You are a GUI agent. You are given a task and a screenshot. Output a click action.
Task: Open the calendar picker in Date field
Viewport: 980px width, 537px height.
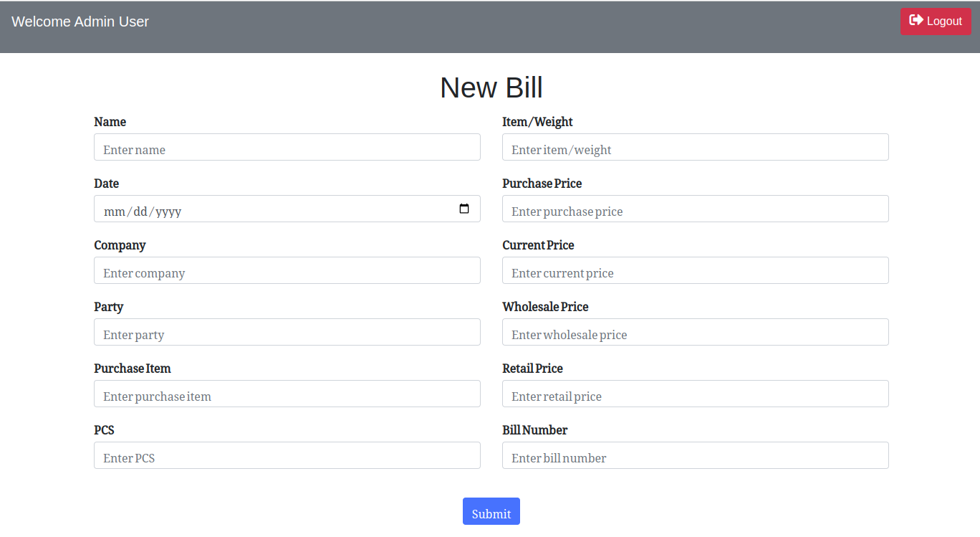[464, 209]
